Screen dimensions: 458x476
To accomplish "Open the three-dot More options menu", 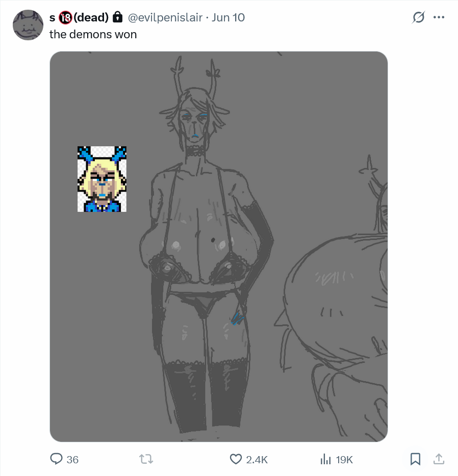I will tap(439, 17).
